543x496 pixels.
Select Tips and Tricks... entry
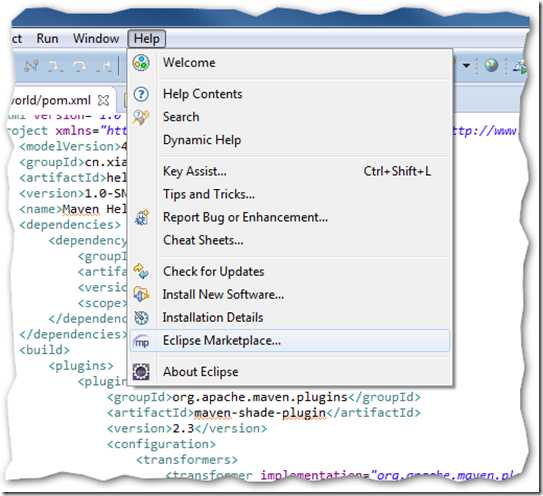click(x=290, y=194)
